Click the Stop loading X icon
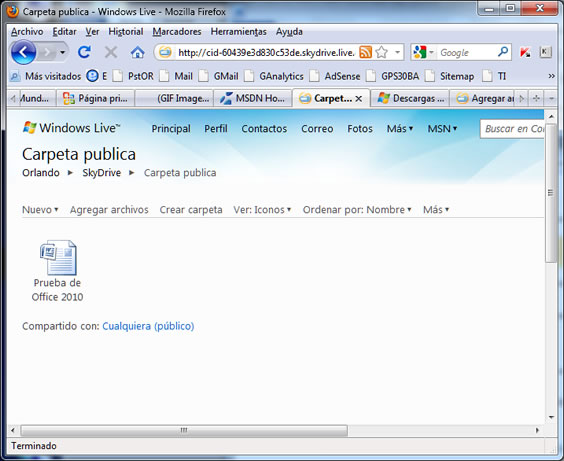564x461 pixels. click(x=111, y=53)
